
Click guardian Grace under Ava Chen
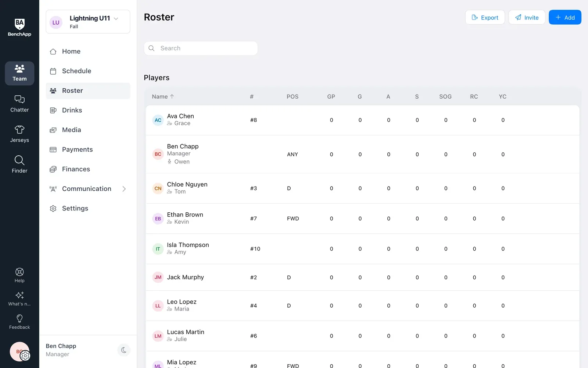coord(182,123)
